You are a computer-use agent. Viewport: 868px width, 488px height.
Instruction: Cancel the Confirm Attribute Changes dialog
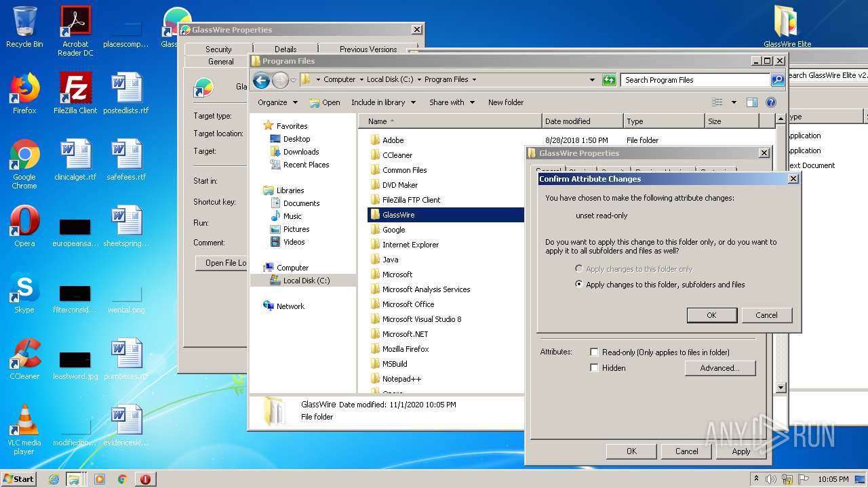point(766,315)
